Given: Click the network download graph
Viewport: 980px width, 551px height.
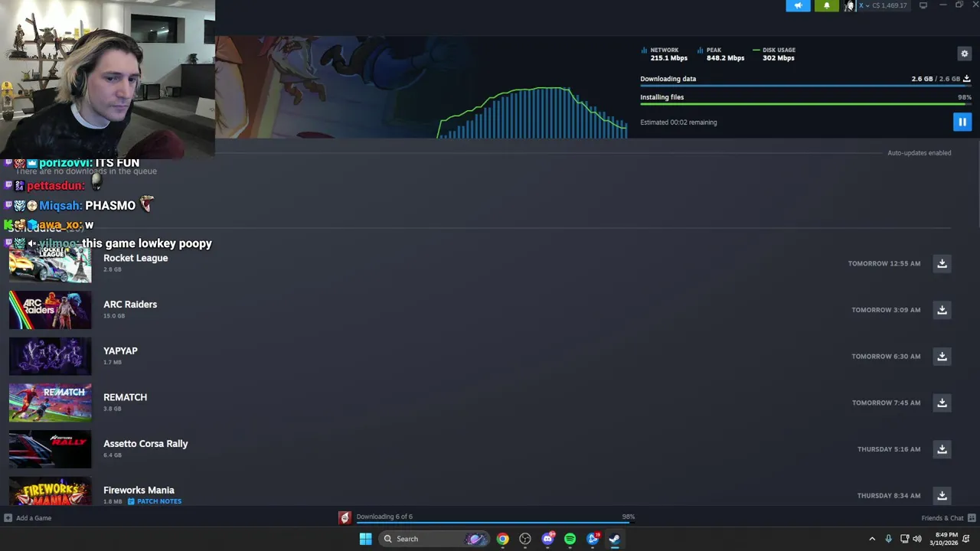Looking at the screenshot, I should (x=532, y=112).
